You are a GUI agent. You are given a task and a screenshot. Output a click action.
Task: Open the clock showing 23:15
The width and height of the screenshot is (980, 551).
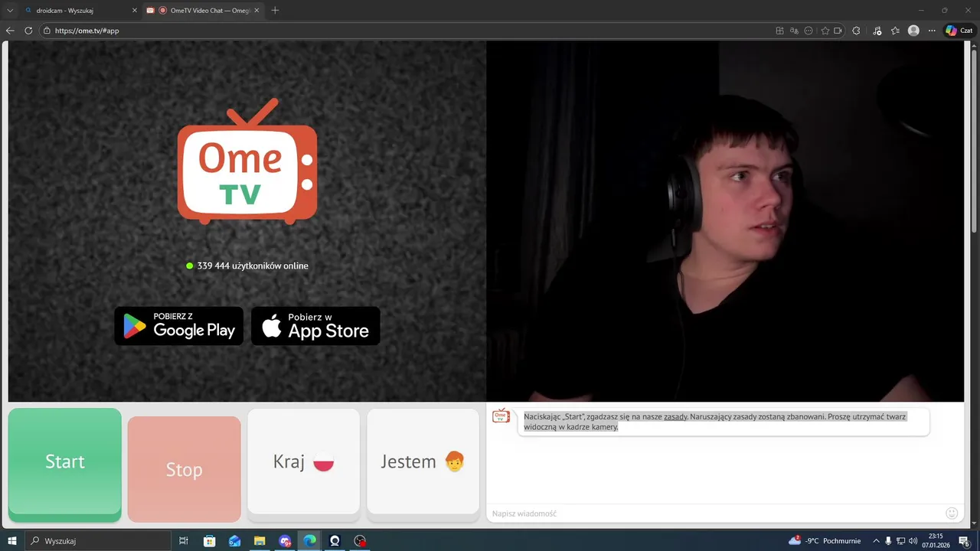(936, 541)
